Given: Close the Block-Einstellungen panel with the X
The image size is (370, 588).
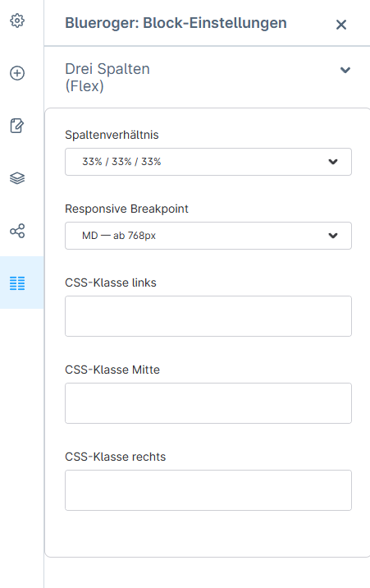Looking at the screenshot, I should (341, 25).
